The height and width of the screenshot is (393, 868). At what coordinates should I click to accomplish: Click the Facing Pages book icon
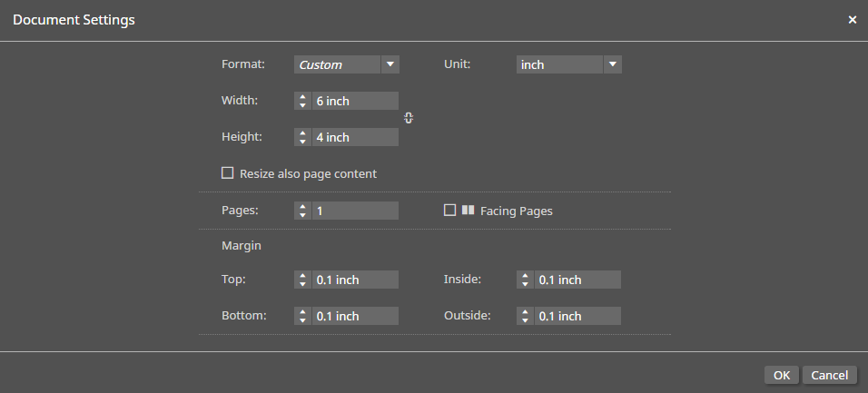468,211
